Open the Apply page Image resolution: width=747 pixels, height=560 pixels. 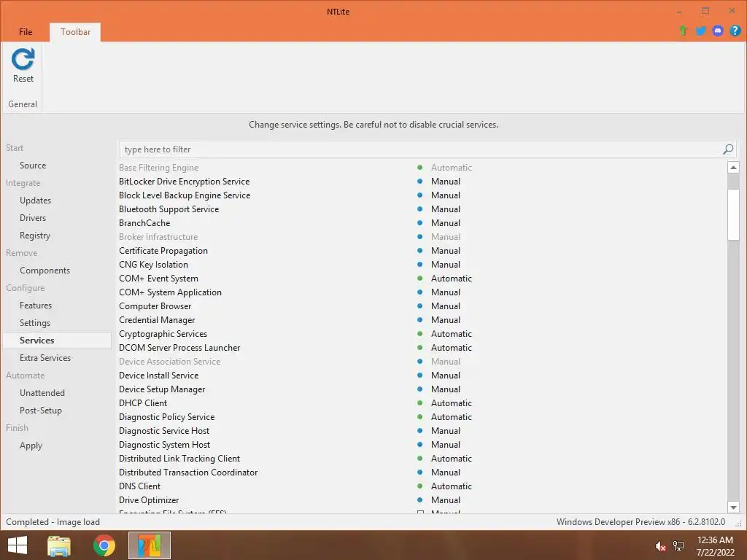click(31, 446)
